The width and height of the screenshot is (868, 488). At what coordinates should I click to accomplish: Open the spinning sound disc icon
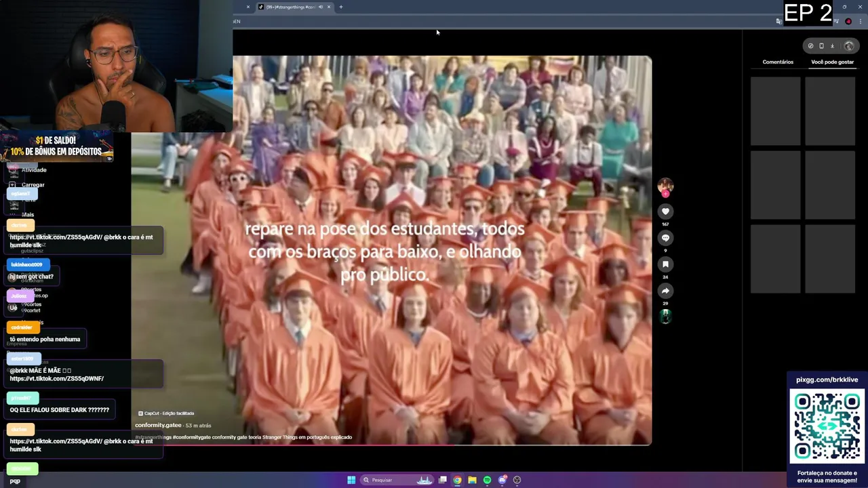coord(665,317)
